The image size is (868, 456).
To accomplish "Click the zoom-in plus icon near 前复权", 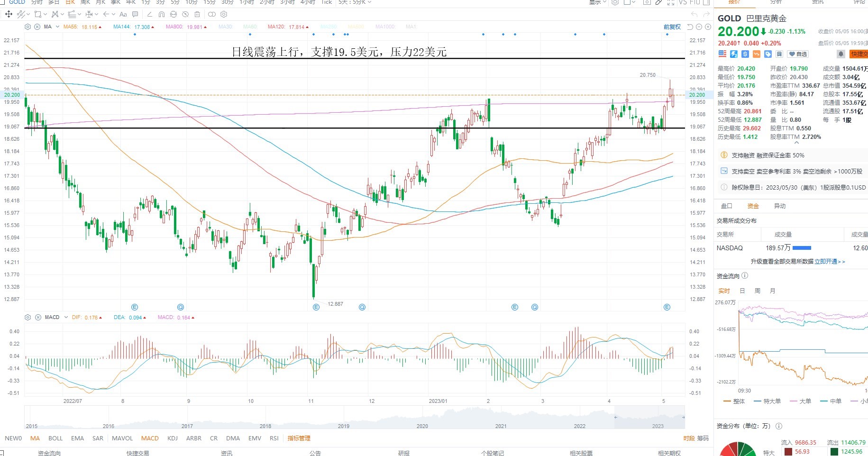I will [708, 27].
